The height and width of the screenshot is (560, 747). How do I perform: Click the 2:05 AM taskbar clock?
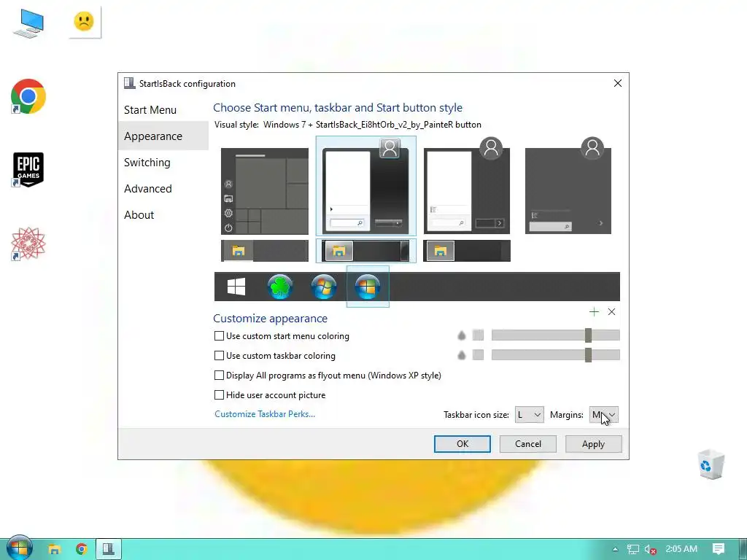tap(681, 549)
